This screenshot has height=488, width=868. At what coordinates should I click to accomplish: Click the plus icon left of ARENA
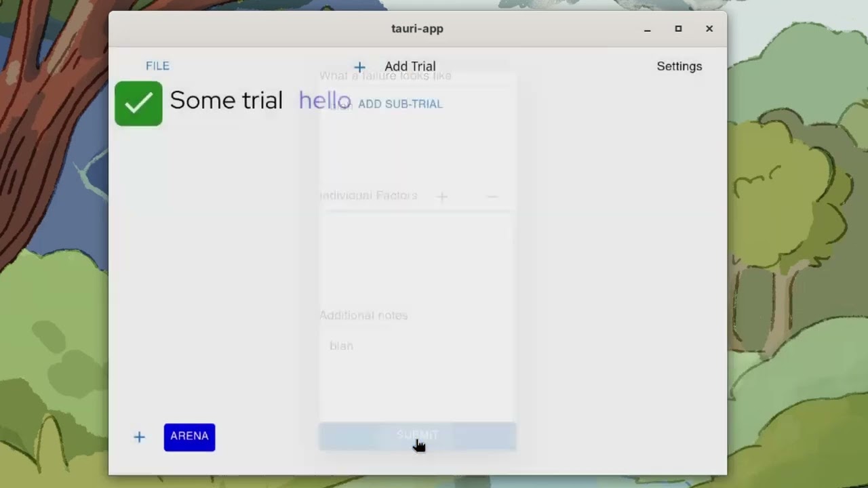point(139,437)
